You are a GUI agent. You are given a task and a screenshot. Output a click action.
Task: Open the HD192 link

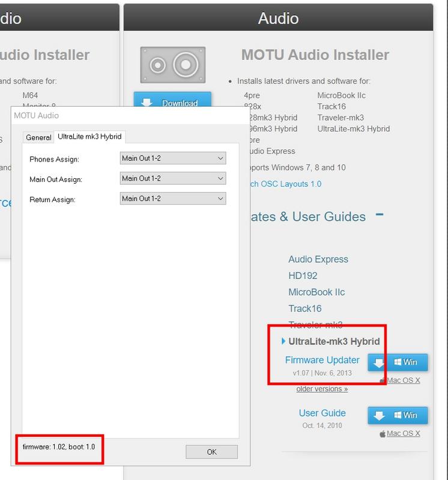coord(303,275)
